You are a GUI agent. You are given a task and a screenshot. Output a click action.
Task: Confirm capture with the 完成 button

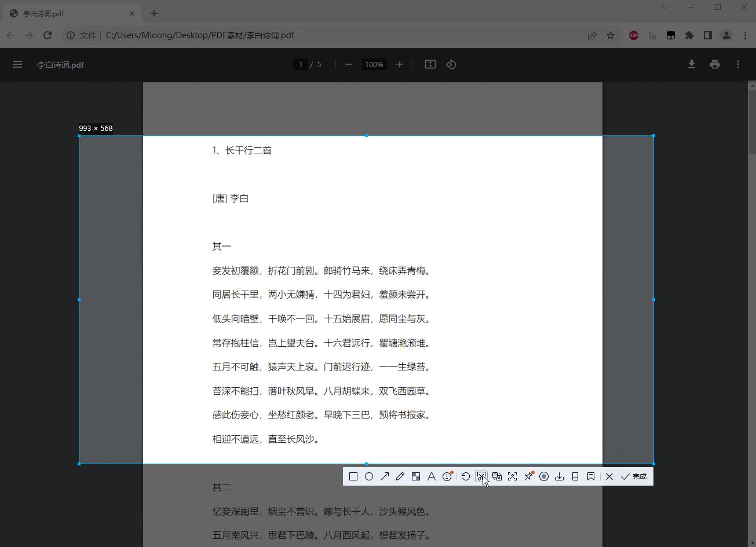pos(633,476)
